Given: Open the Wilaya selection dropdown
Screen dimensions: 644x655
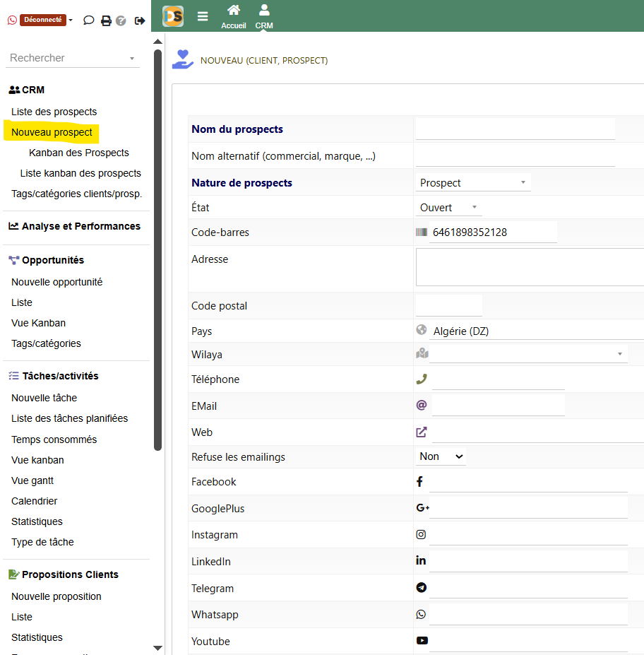Looking at the screenshot, I should point(528,353).
